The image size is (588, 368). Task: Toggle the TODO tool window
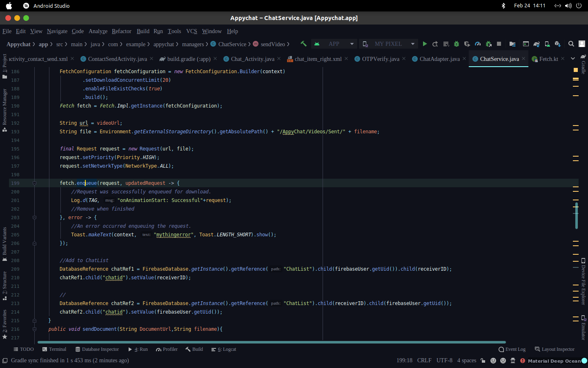pos(24,349)
